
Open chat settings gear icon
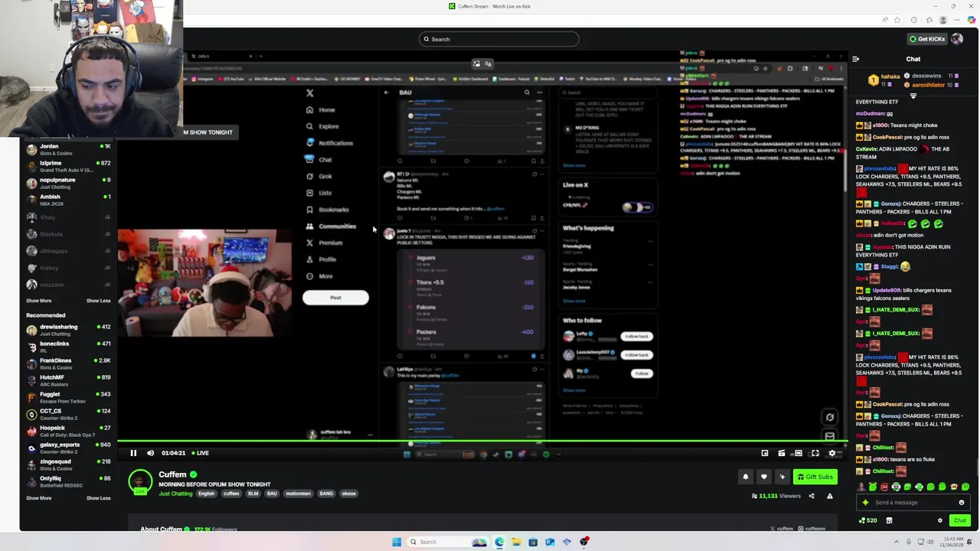[x=940, y=520]
